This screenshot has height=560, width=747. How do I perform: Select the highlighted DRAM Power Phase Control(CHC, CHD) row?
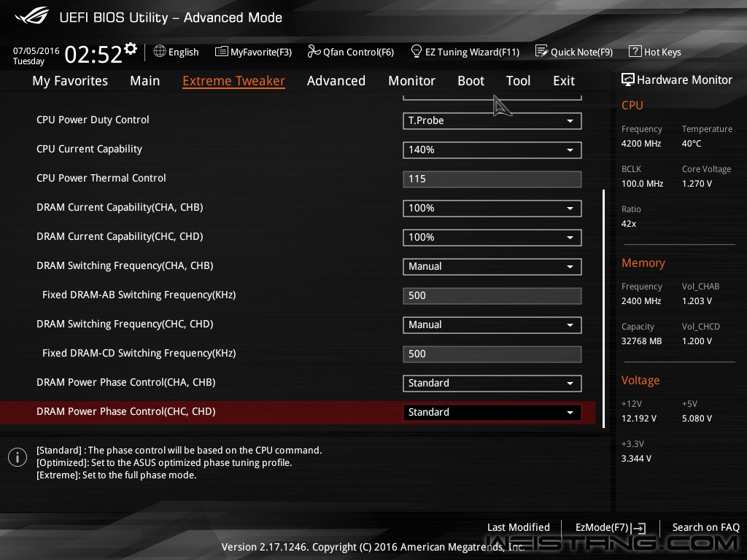click(298, 413)
